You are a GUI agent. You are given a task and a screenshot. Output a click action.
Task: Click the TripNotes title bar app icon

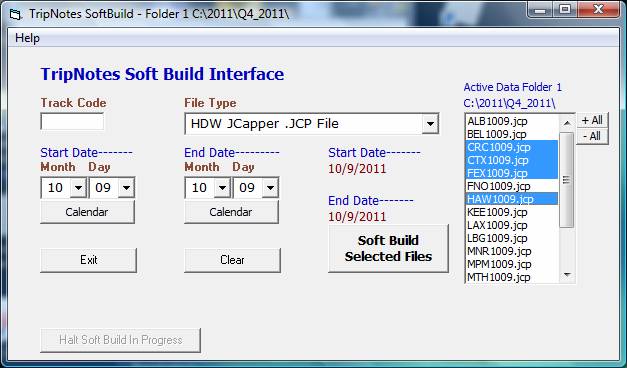15,14
